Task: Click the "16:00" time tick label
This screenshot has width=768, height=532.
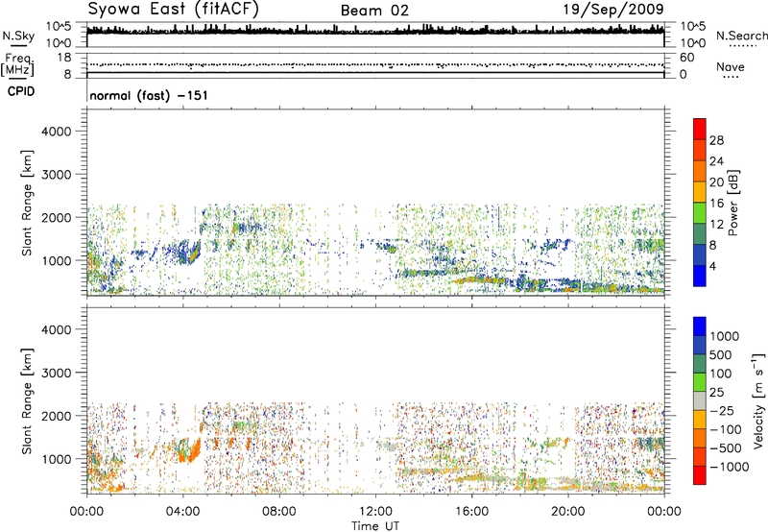Action: coord(471,512)
